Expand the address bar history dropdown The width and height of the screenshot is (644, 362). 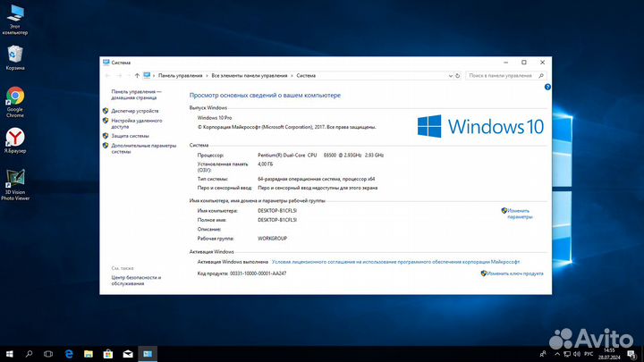(x=451, y=75)
